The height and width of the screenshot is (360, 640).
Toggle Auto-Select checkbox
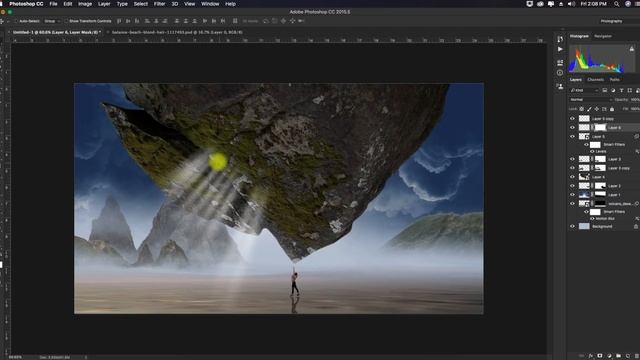point(16,21)
